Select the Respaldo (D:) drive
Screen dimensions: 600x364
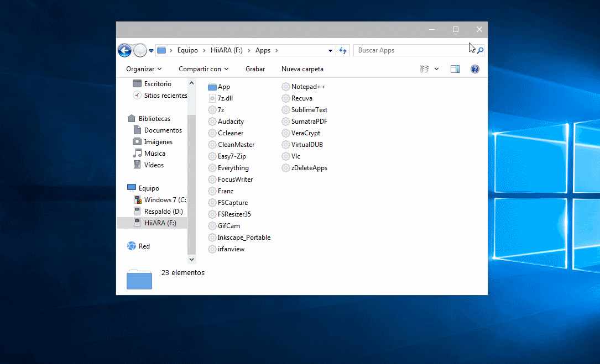tap(158, 211)
